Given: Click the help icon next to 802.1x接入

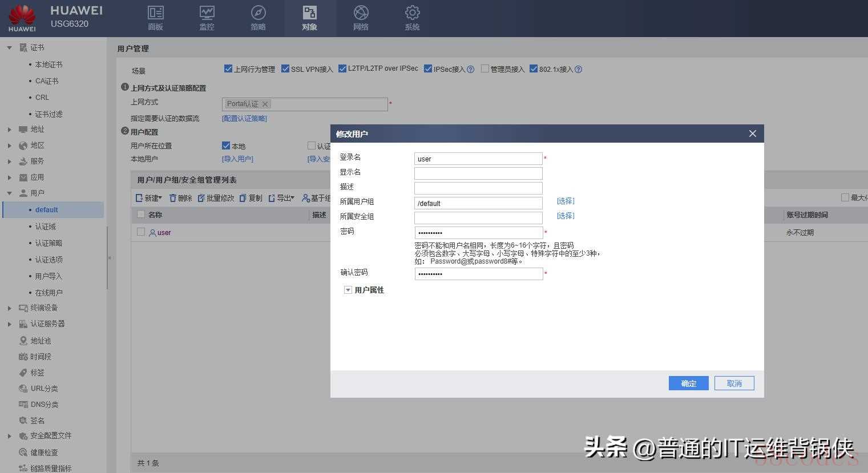Looking at the screenshot, I should 578,70.
